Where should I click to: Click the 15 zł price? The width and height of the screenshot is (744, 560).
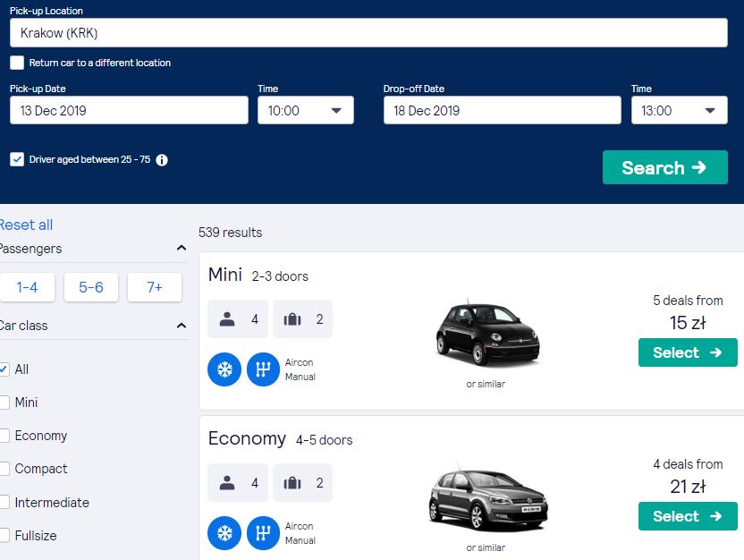688,323
